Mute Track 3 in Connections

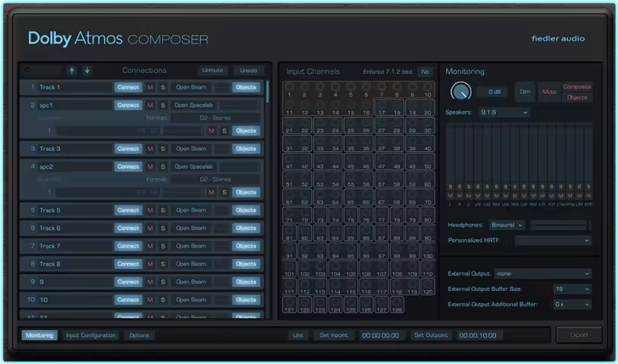pyautogui.click(x=150, y=149)
